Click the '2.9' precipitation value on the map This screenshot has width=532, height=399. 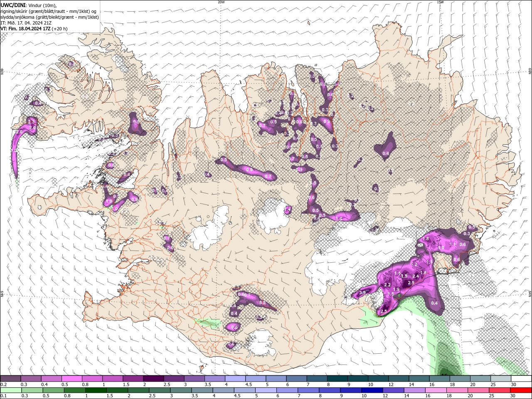pyautogui.click(x=411, y=283)
